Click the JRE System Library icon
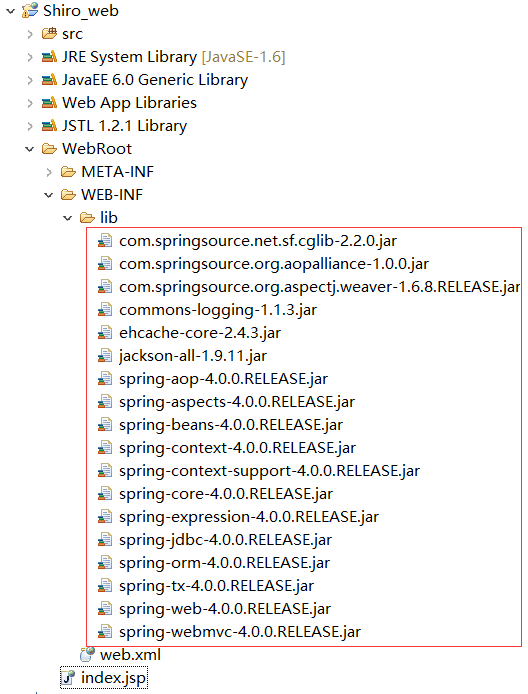Image resolution: width=528 pixels, height=694 pixels. coord(49,57)
